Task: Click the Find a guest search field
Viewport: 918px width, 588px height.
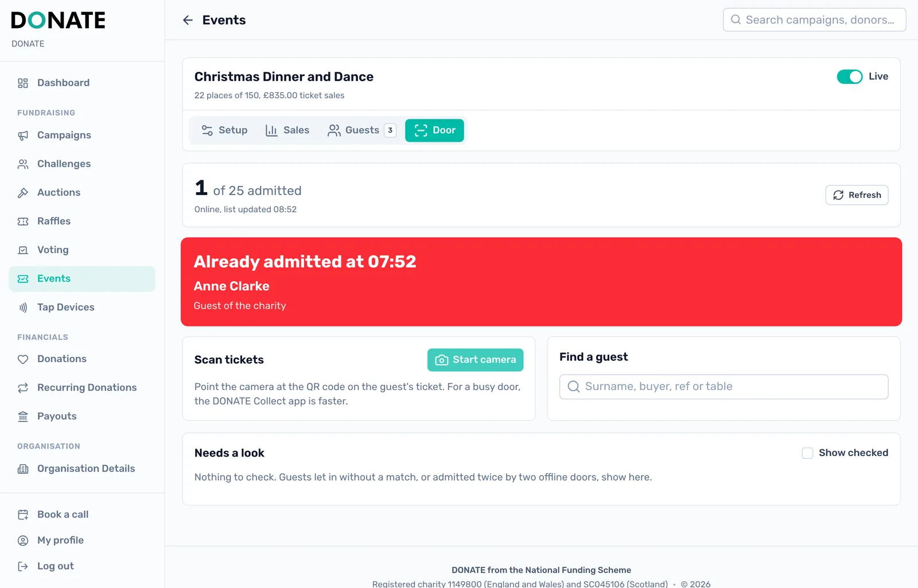Action: click(x=723, y=387)
